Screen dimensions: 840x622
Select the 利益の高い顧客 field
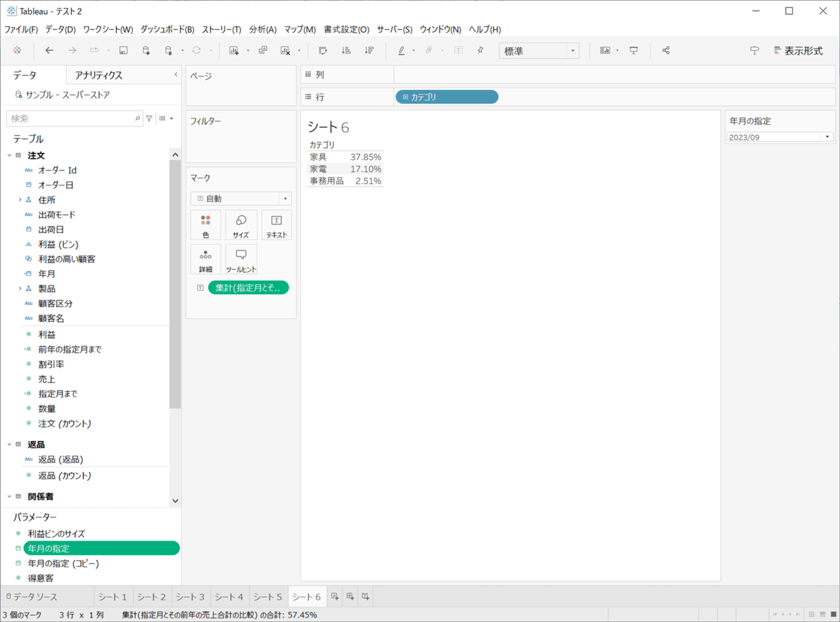click(x=67, y=259)
